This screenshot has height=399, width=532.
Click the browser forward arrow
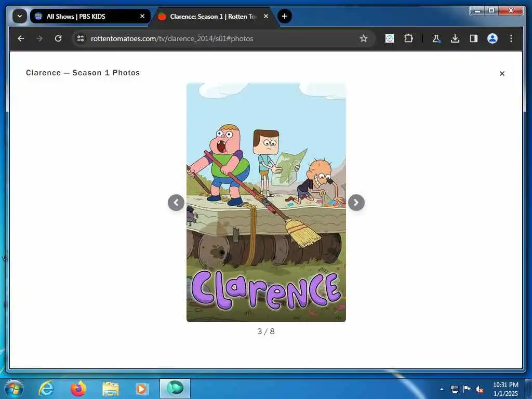pos(39,38)
